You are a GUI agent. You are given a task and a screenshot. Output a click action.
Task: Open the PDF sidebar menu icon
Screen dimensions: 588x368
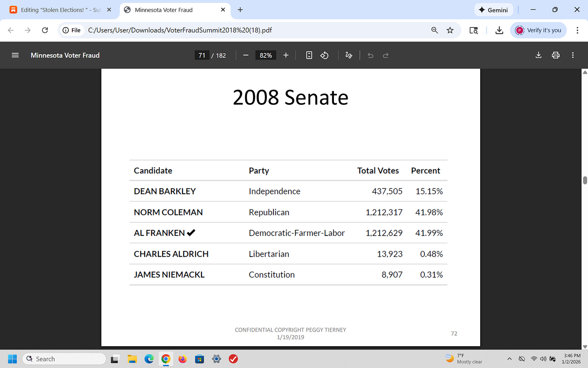click(15, 55)
